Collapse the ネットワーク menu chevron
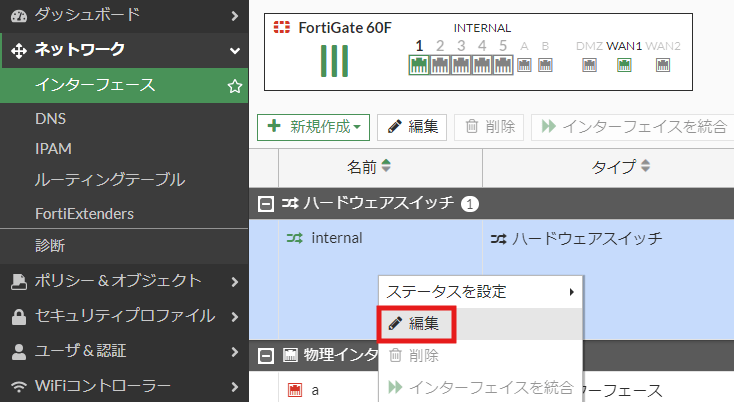 [x=235, y=51]
